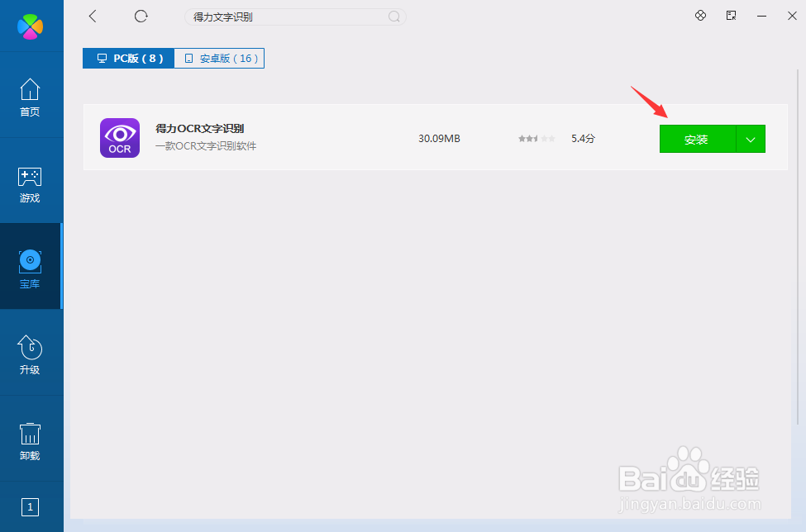Minimize the software manager window
Image resolution: width=806 pixels, height=532 pixels.
(x=762, y=17)
